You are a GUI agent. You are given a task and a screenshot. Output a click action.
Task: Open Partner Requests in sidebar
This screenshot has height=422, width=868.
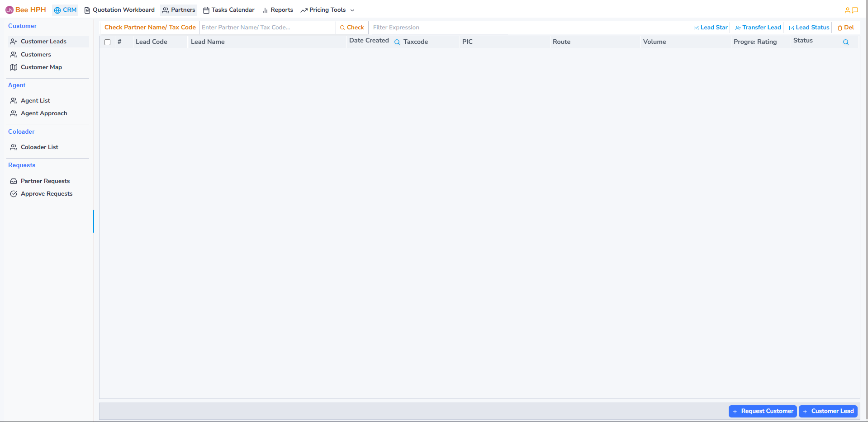click(x=45, y=181)
